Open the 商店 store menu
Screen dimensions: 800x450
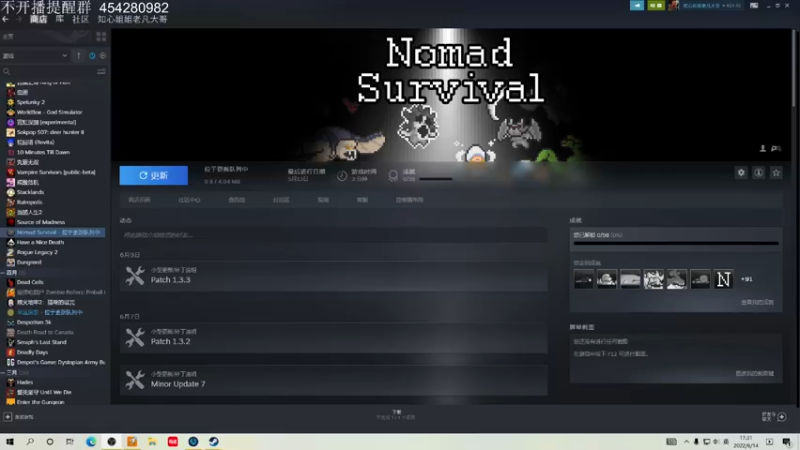pyautogui.click(x=38, y=19)
